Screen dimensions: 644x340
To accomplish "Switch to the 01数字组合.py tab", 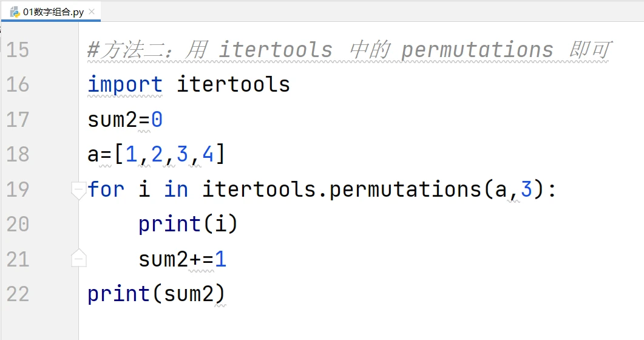I will [53, 12].
